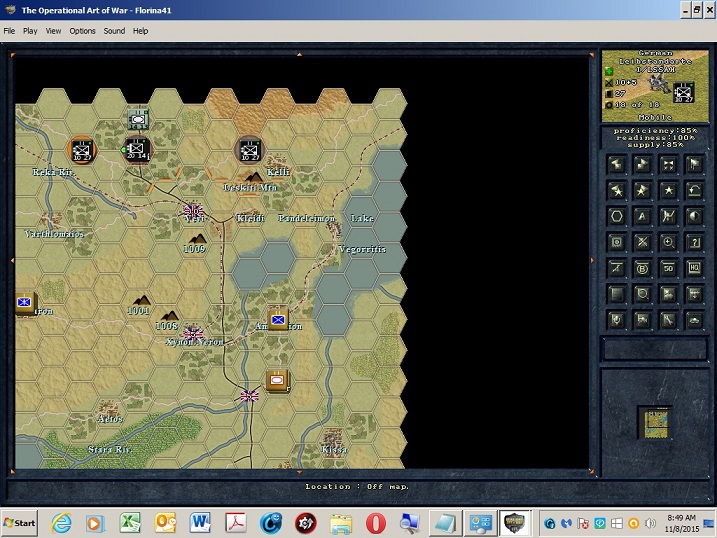The image size is (717, 538).
Task: Click the plain square panel button
Action: pos(616,294)
